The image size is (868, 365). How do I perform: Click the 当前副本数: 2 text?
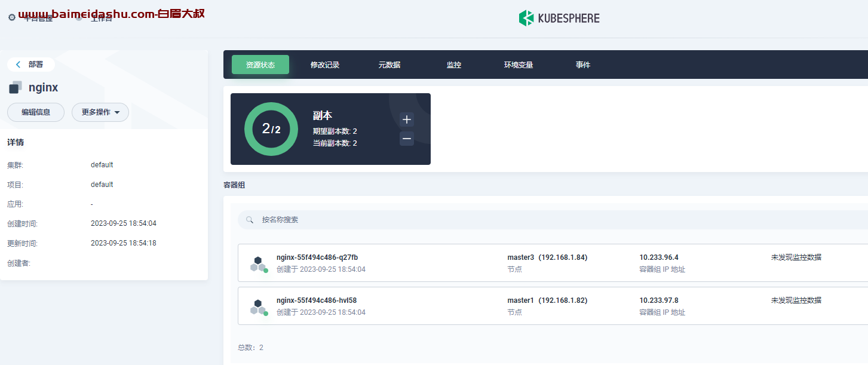(335, 143)
